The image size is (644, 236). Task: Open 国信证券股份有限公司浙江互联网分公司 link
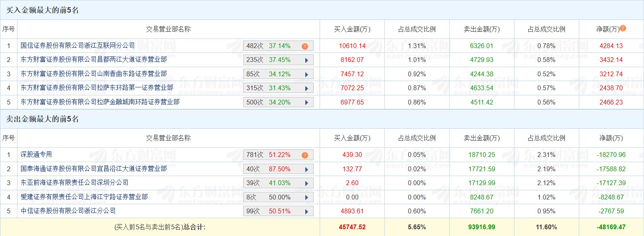tap(78, 46)
